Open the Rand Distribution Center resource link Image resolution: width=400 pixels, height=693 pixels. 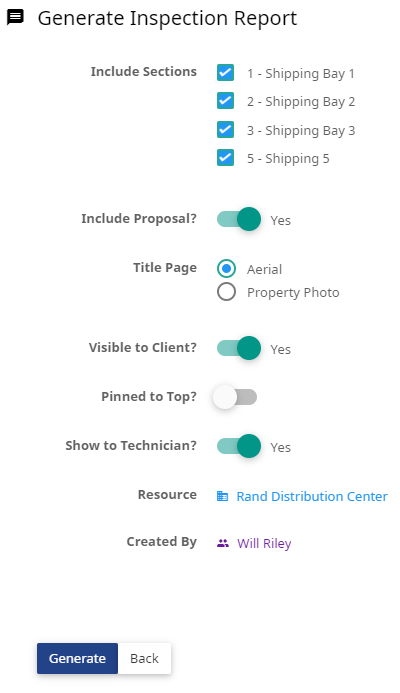coord(312,496)
